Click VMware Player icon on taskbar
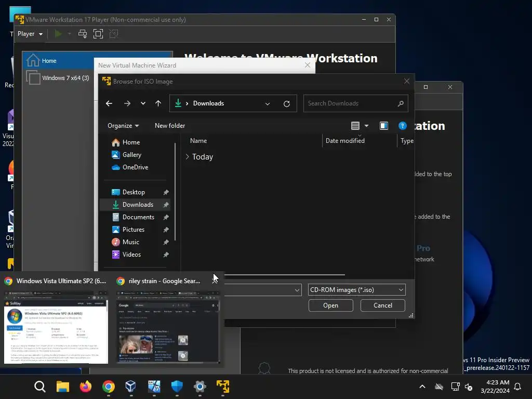532x399 pixels. [223, 387]
